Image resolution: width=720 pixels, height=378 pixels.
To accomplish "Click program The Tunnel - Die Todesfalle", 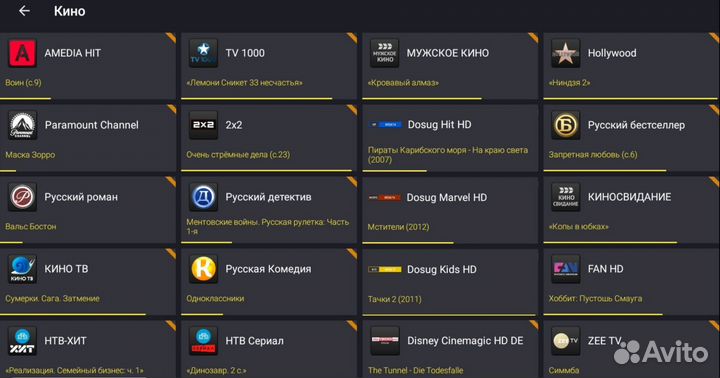I will point(416,370).
